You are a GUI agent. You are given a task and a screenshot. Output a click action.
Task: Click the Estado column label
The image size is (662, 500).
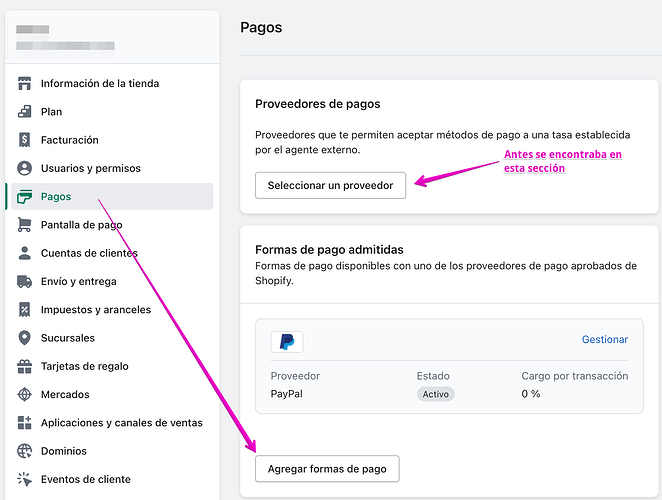pos(433,376)
